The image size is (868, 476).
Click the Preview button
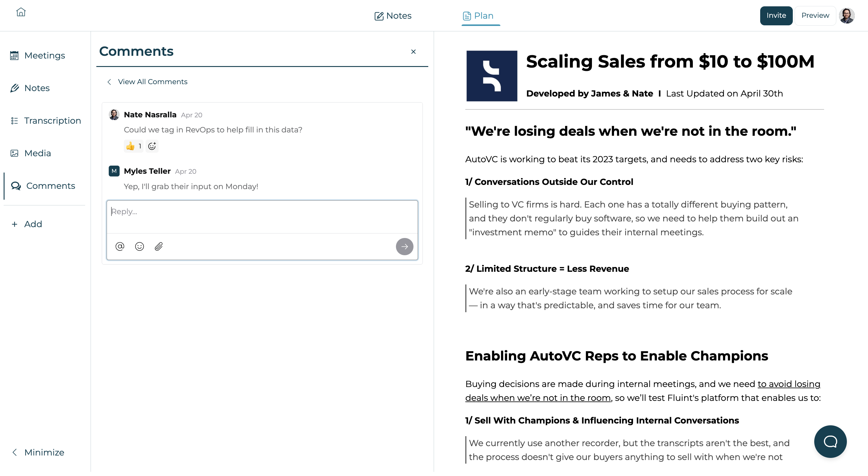(x=815, y=15)
